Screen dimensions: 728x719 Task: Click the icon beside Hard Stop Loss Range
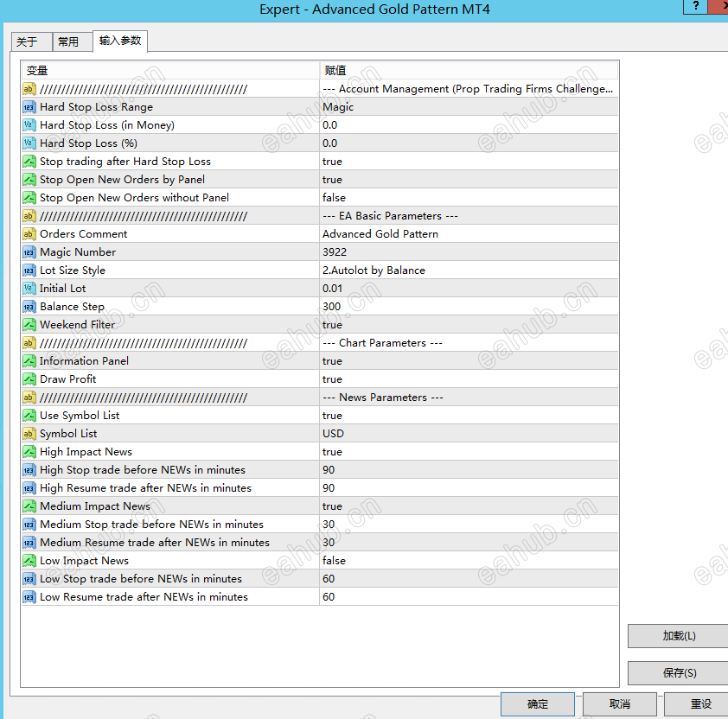29,107
